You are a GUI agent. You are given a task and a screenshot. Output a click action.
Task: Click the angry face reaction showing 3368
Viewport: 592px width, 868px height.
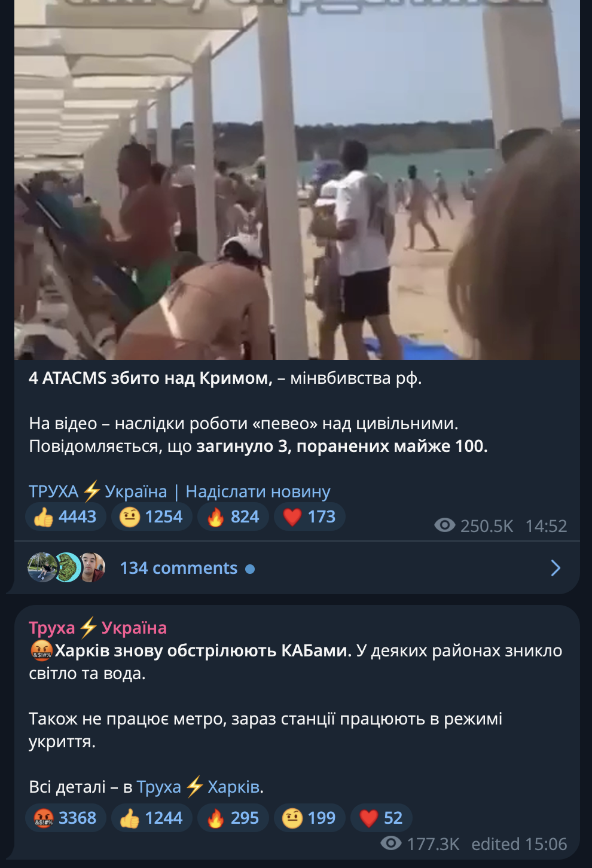pos(66,818)
